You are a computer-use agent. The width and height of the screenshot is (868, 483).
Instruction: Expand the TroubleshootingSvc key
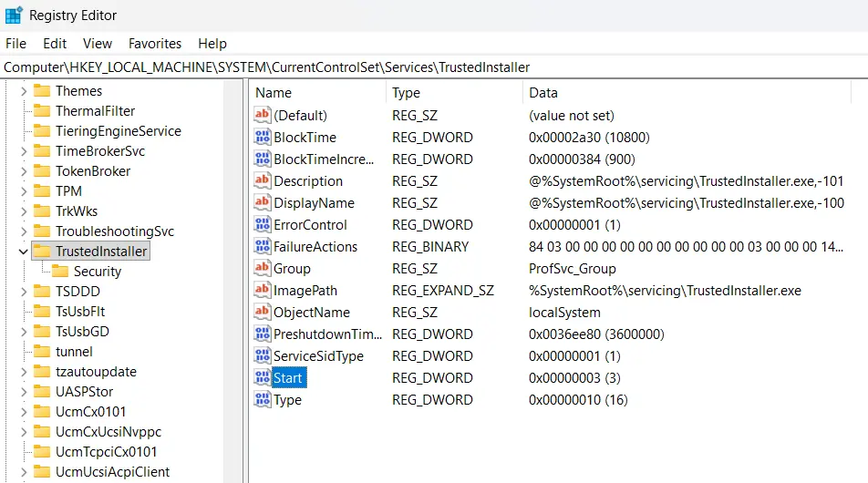pyautogui.click(x=24, y=231)
